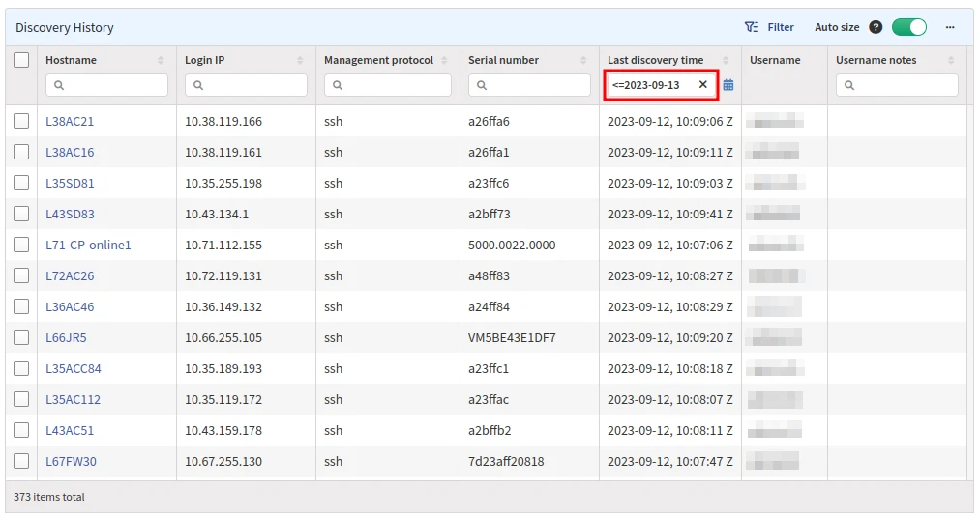The image size is (980, 521).
Task: Click the Hostname search field
Action: pyautogui.click(x=114, y=85)
